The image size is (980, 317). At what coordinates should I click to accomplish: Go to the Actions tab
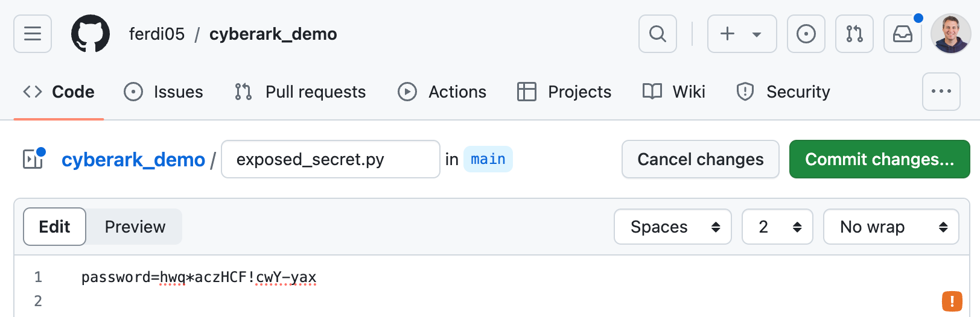click(442, 92)
